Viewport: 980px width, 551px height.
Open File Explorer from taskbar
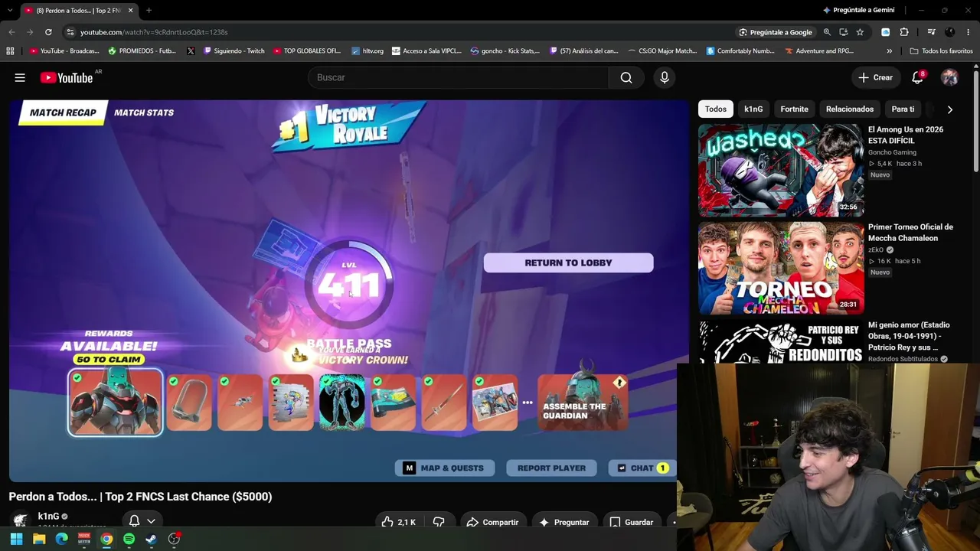(39, 539)
